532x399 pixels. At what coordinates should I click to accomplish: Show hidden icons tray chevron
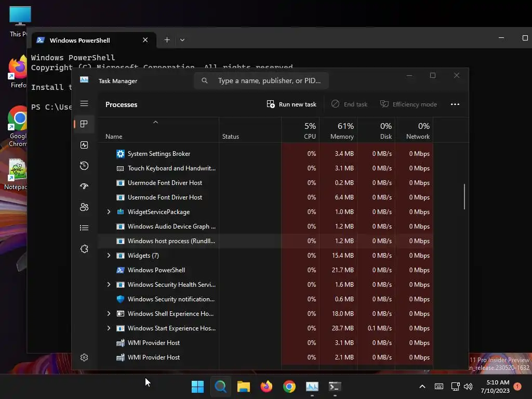(x=422, y=387)
